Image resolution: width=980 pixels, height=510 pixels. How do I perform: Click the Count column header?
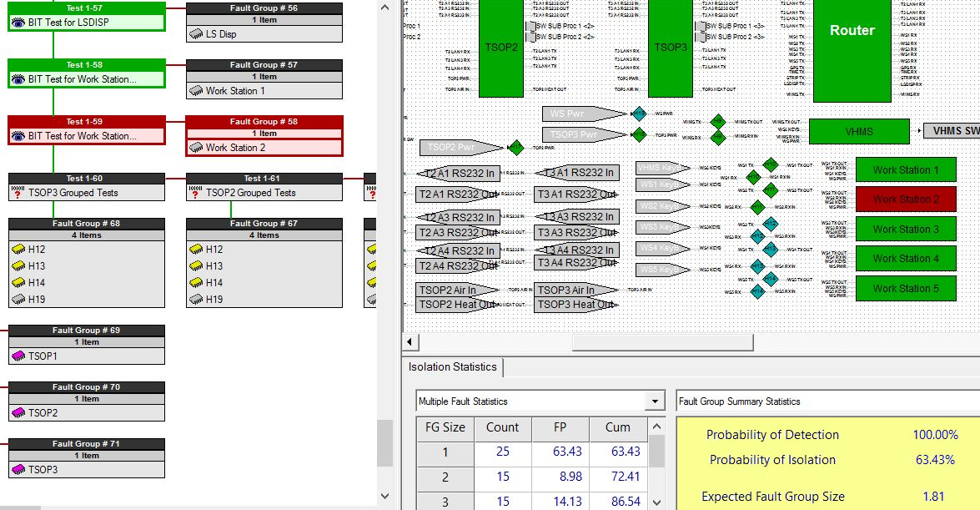click(x=502, y=427)
